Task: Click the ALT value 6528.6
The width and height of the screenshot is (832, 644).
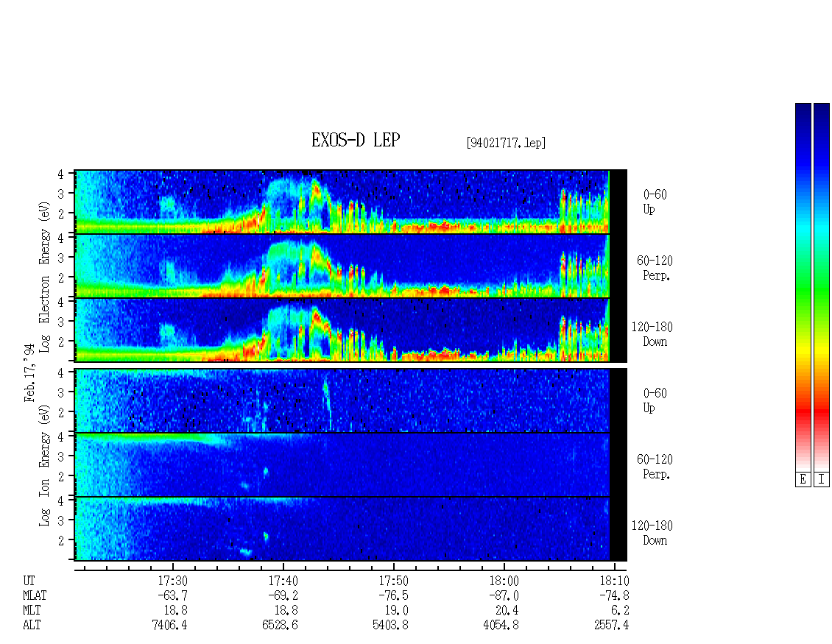Action: click(x=281, y=626)
